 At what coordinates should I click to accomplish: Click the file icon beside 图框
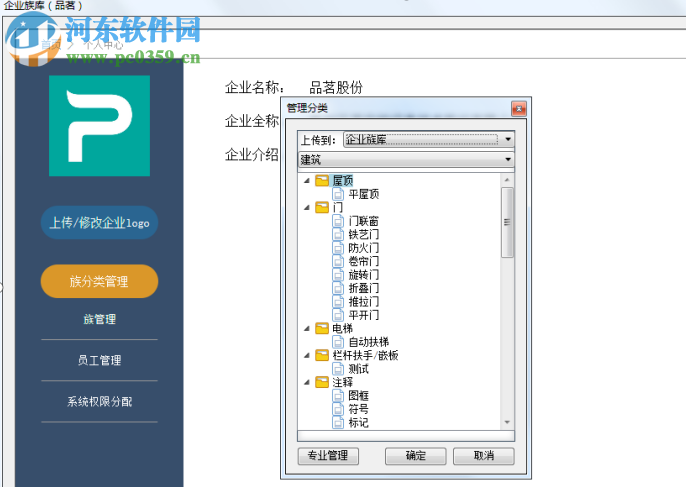338,396
